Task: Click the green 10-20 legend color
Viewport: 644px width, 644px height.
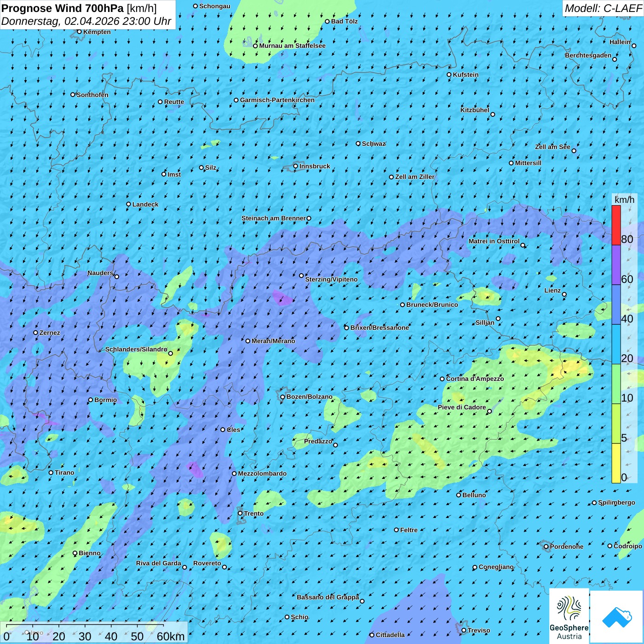Action: [616, 384]
